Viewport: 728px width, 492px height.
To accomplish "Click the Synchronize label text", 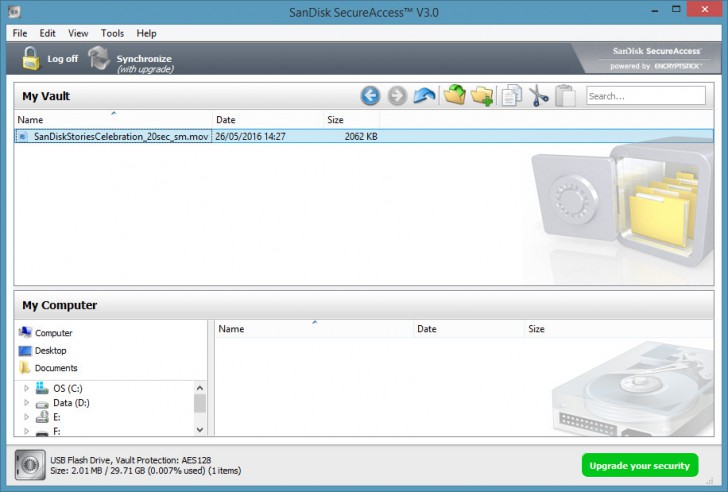I will click(144, 59).
